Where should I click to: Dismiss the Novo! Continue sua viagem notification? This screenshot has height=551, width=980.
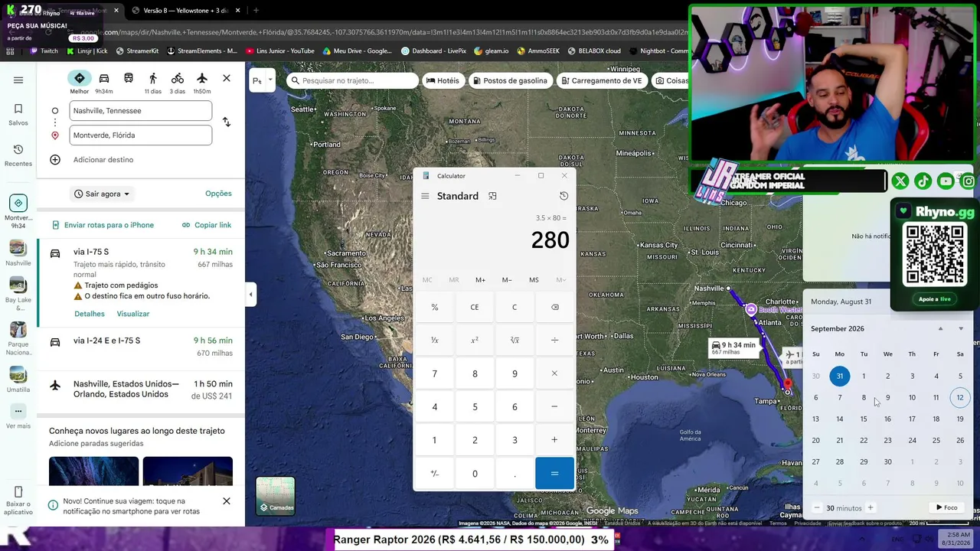click(227, 501)
